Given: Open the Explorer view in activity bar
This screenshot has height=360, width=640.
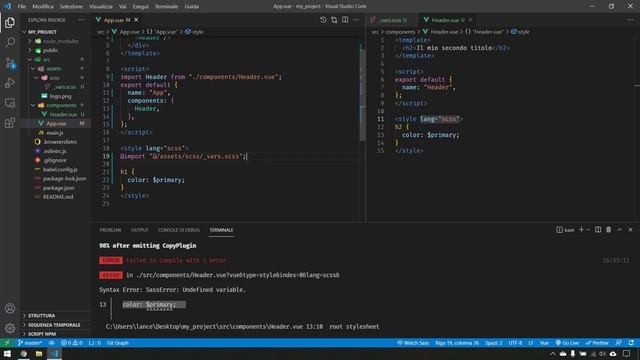Looking at the screenshot, I should pyautogui.click(x=10, y=22).
